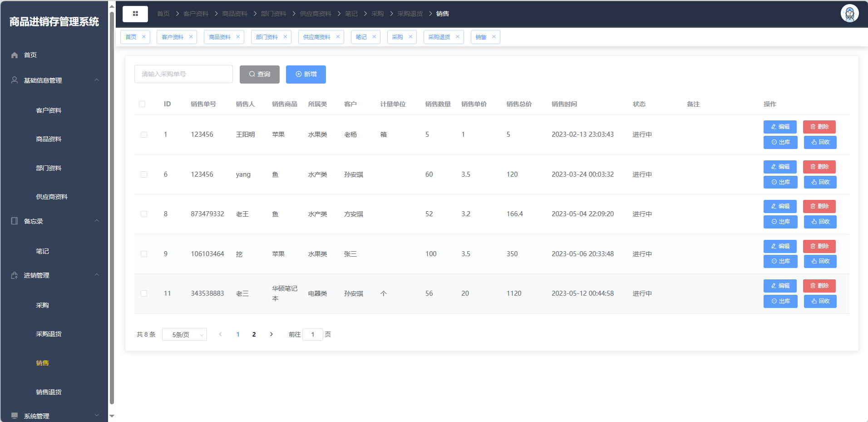Check the row with ID 11

[x=144, y=293]
